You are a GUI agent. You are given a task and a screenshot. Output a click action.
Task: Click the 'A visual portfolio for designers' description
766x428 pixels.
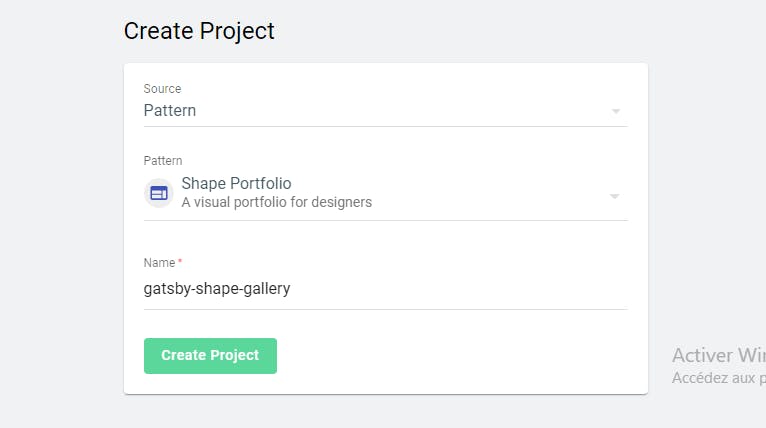(277, 202)
